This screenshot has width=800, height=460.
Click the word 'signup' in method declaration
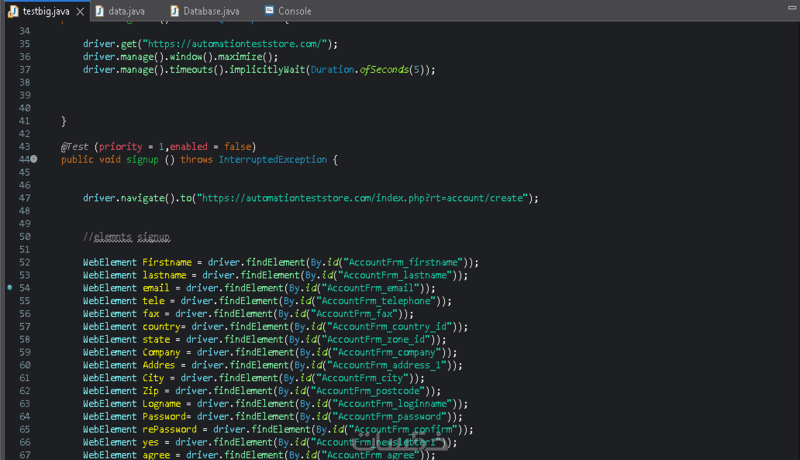pos(142,160)
